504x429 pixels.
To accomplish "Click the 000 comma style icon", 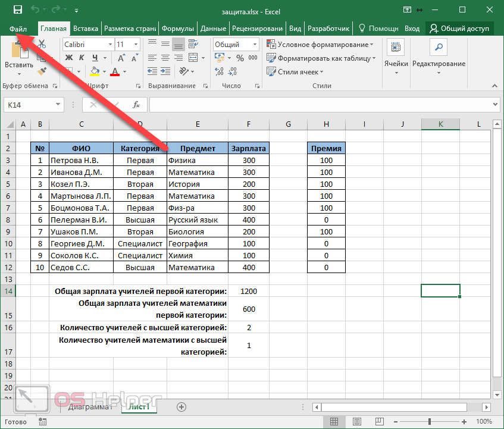I will [253, 58].
